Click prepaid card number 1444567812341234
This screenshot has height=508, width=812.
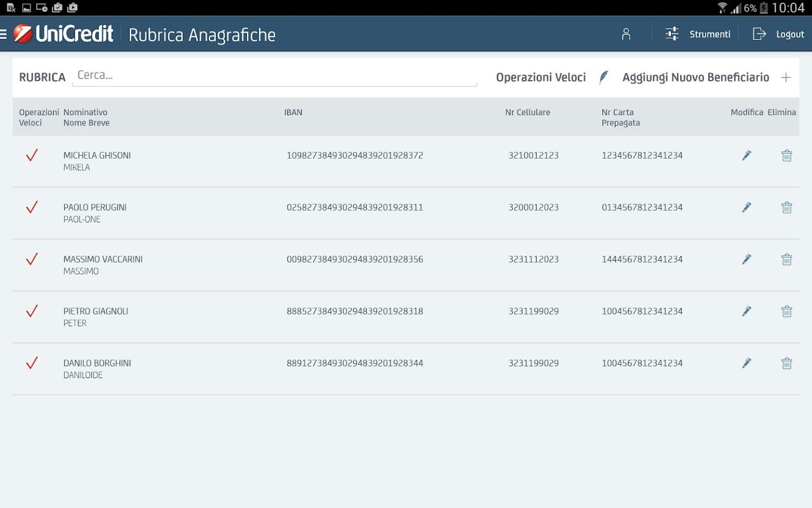[642, 259]
